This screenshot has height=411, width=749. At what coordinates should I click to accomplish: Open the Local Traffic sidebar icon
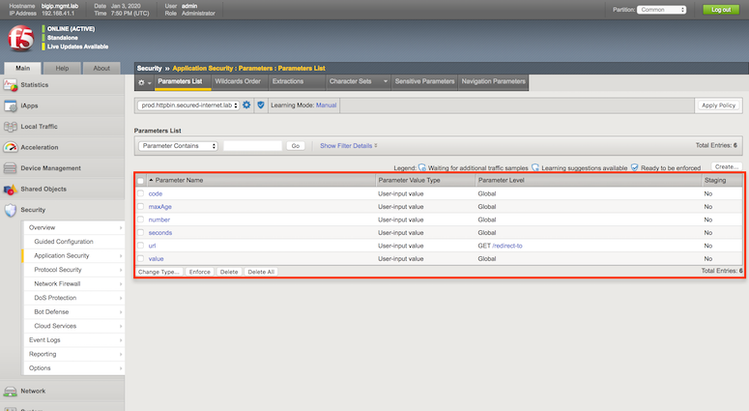coord(10,127)
